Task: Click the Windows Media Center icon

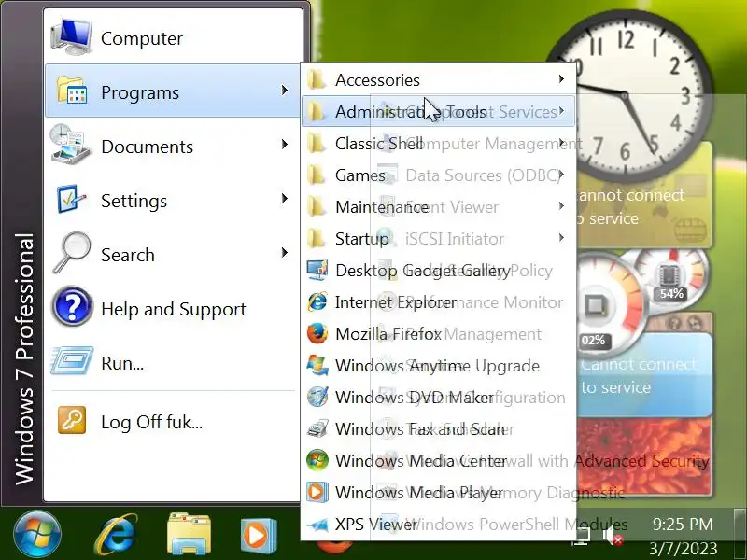Action: coord(317,460)
